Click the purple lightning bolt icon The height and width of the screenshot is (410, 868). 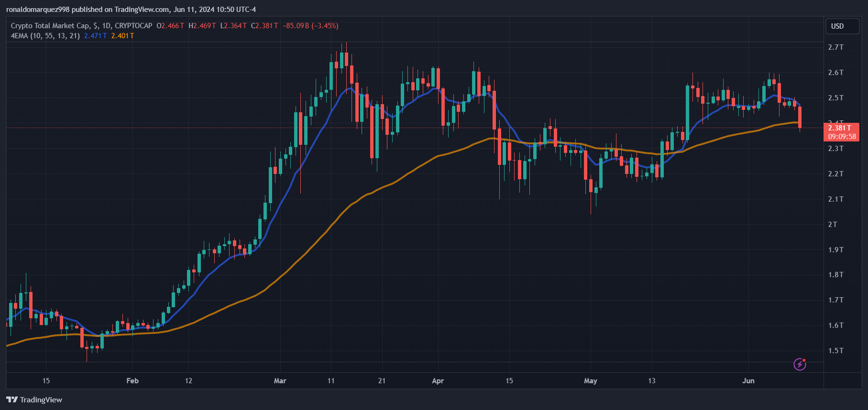point(800,365)
